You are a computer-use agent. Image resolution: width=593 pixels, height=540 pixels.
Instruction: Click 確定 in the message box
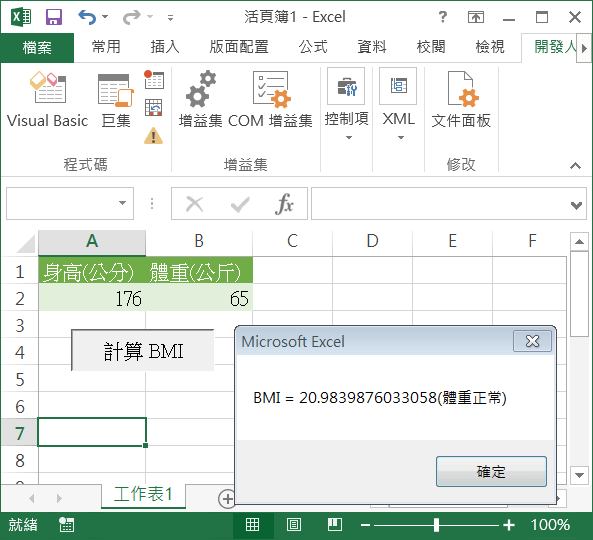[491, 472]
